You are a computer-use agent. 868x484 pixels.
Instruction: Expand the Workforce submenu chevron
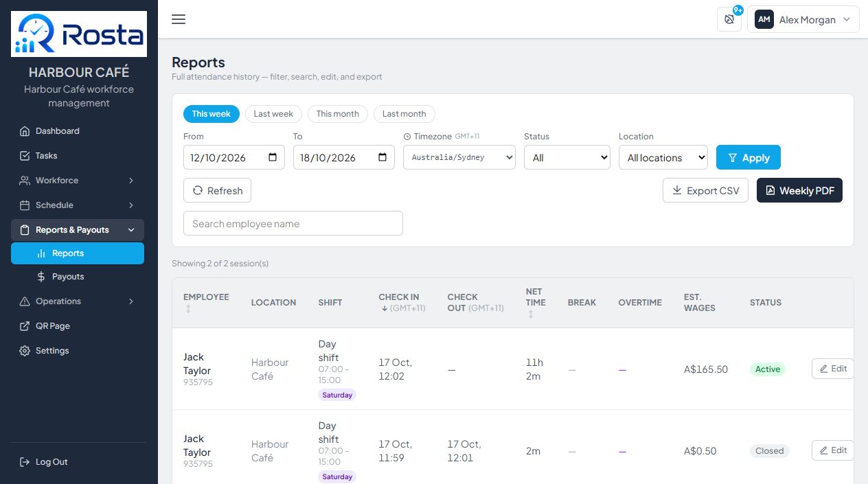point(131,181)
